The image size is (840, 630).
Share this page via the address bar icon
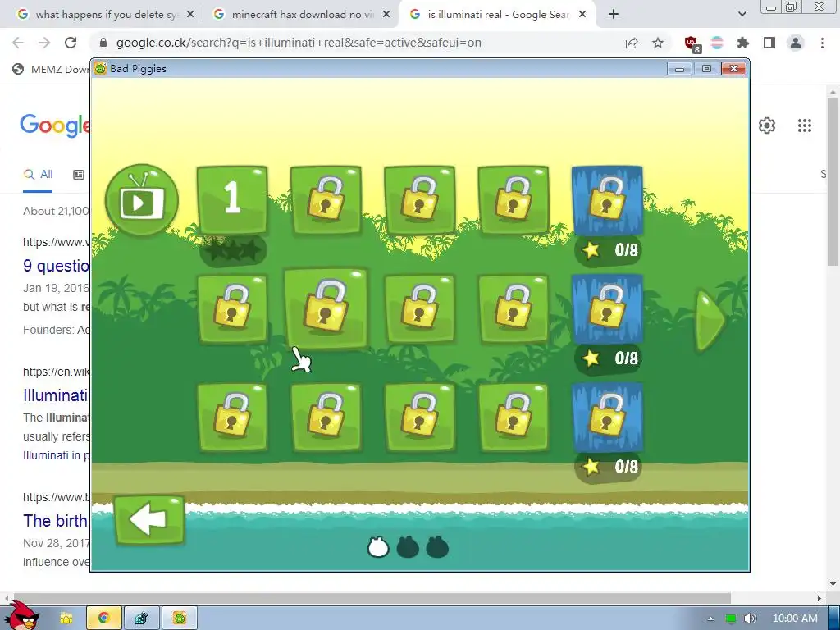(x=632, y=43)
